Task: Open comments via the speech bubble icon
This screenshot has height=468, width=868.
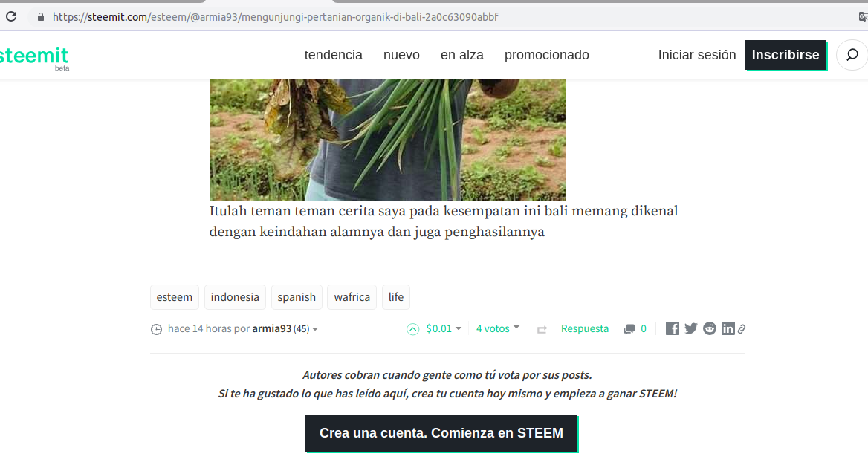Action: [631, 329]
